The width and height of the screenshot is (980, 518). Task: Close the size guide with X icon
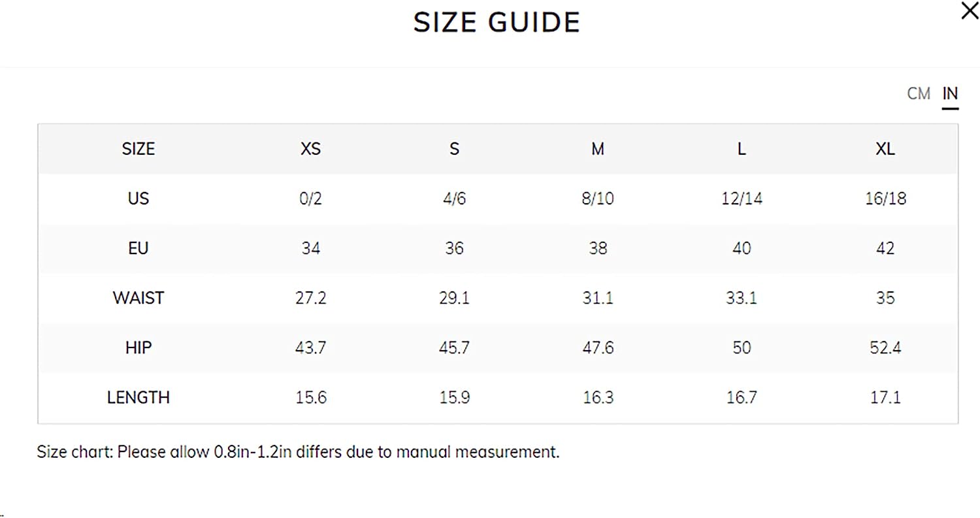click(x=970, y=11)
